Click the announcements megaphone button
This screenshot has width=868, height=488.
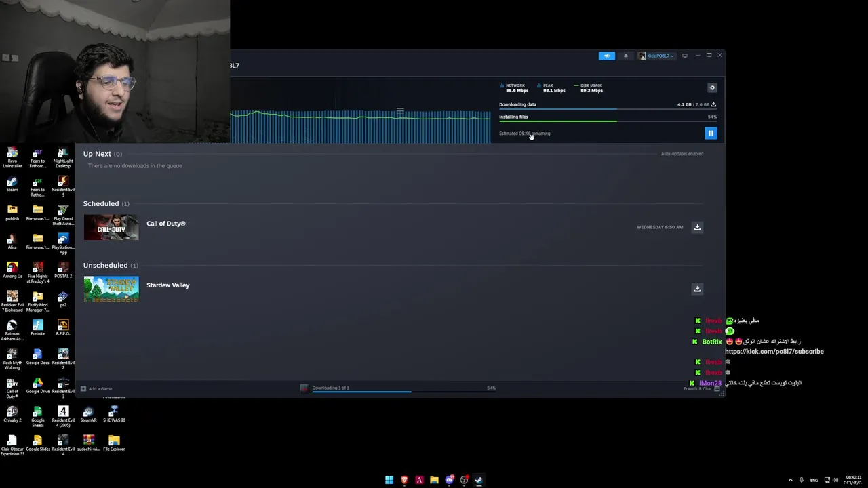click(x=606, y=56)
